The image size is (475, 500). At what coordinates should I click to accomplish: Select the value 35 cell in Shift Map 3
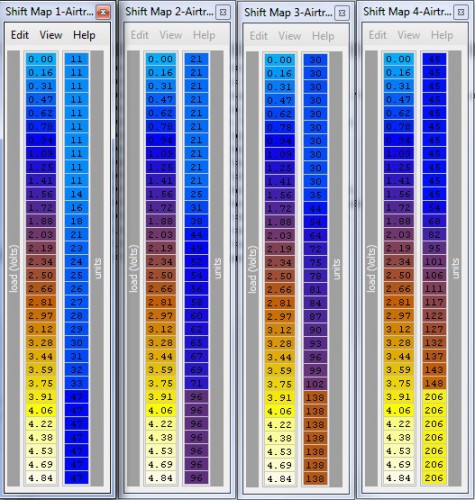(315, 195)
